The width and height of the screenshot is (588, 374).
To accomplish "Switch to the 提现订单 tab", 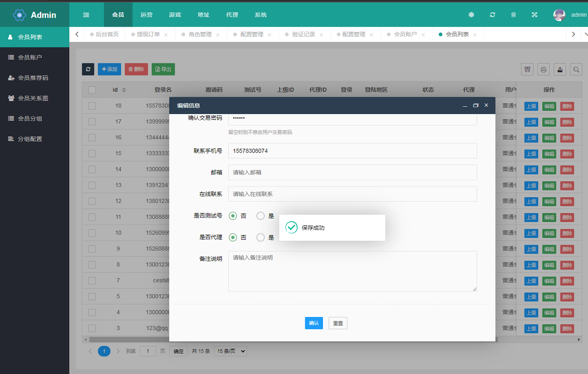I will 148,34.
